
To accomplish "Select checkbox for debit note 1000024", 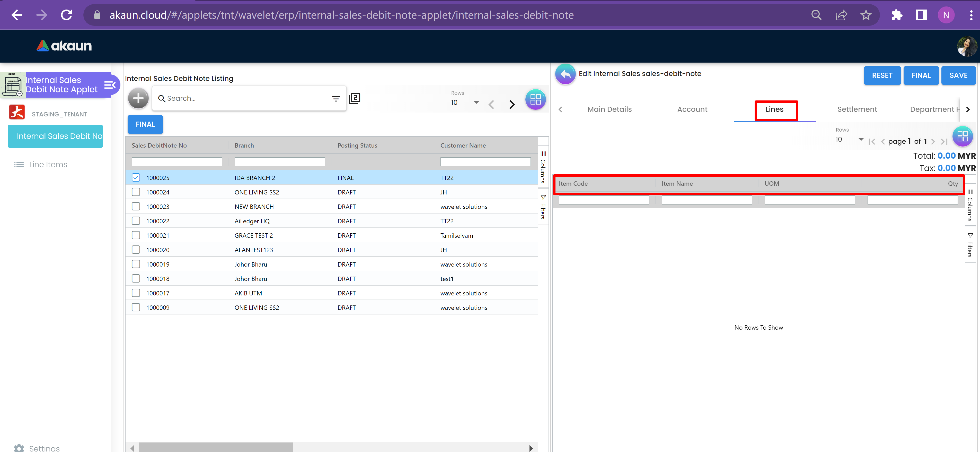I will coord(136,192).
